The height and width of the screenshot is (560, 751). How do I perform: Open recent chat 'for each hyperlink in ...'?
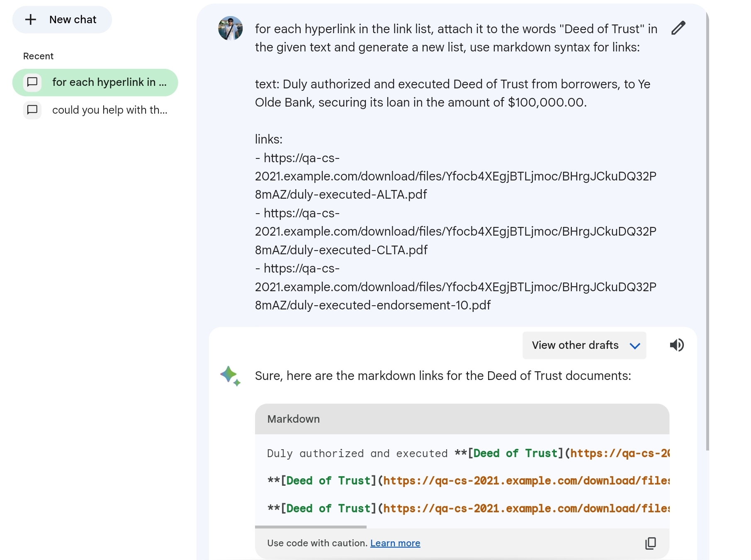point(95,83)
